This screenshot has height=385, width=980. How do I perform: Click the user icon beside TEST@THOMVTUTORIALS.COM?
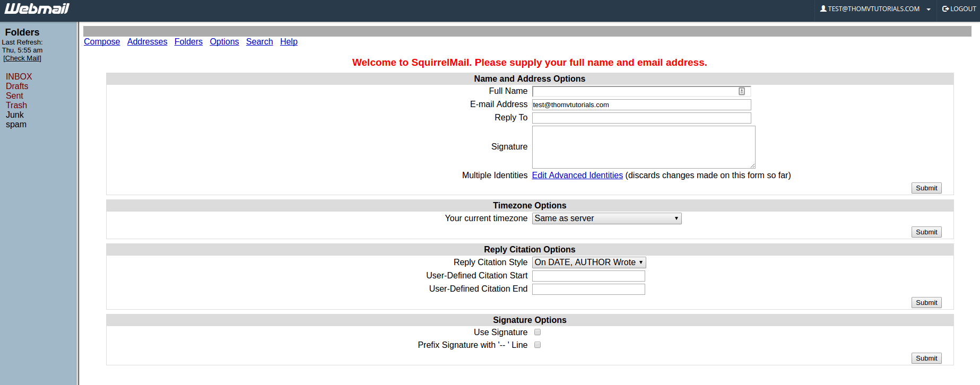tap(823, 8)
